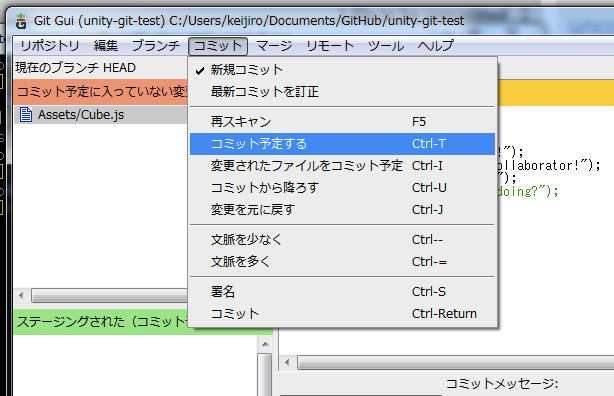614x396 pixels.
Task: Select 文脈を多く menu entry
Action: (x=343, y=261)
